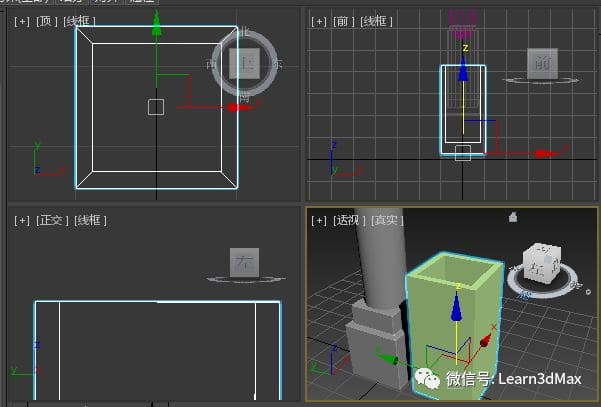Click the 东 compass direction on top ViewCube
Viewport: 601px width, 407px height.
point(277,64)
